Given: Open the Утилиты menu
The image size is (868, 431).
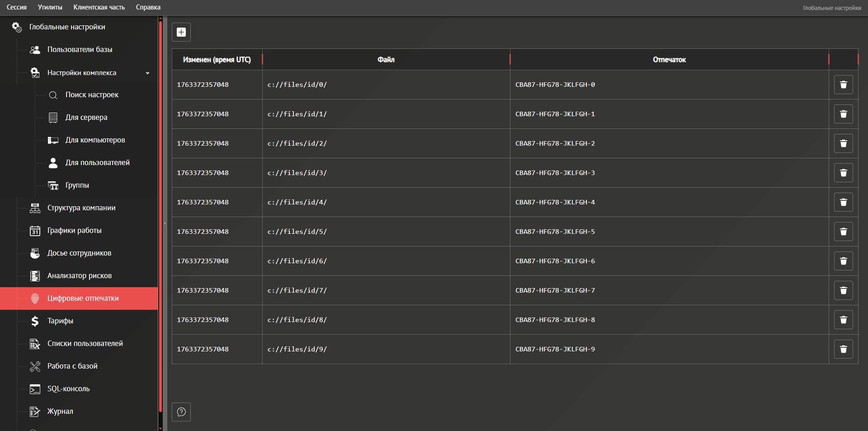Looking at the screenshot, I should tap(50, 7).
